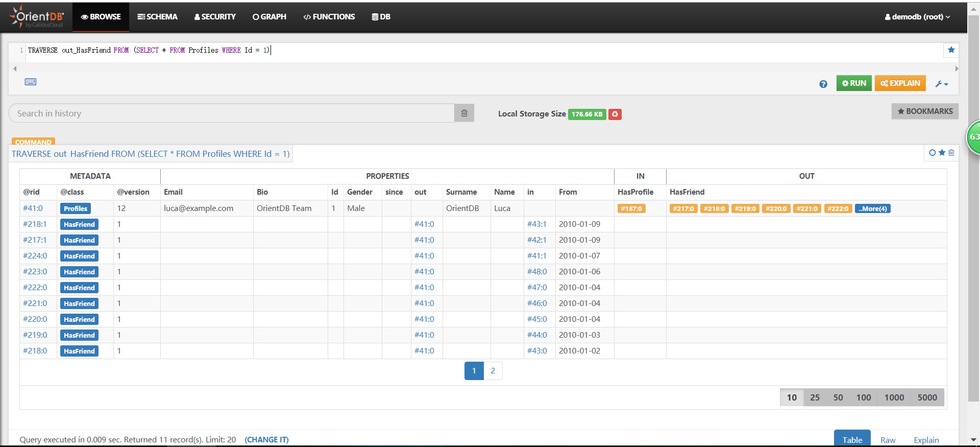Open record #218:1

click(35, 224)
